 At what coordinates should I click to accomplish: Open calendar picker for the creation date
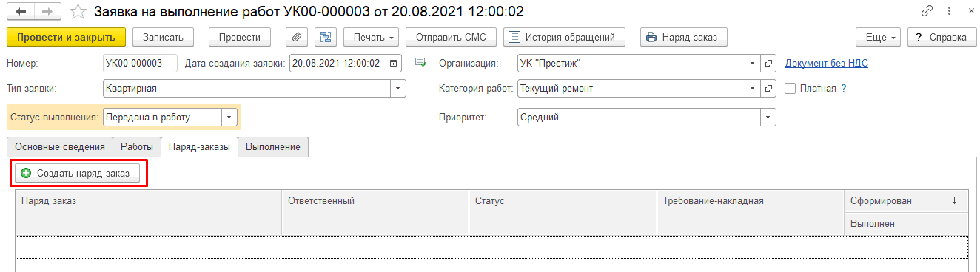point(394,64)
